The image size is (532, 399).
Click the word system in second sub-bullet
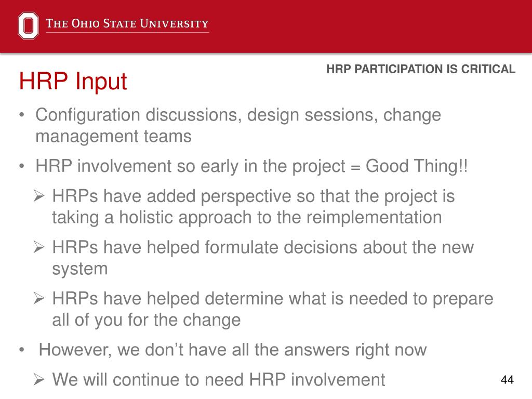point(80,270)
